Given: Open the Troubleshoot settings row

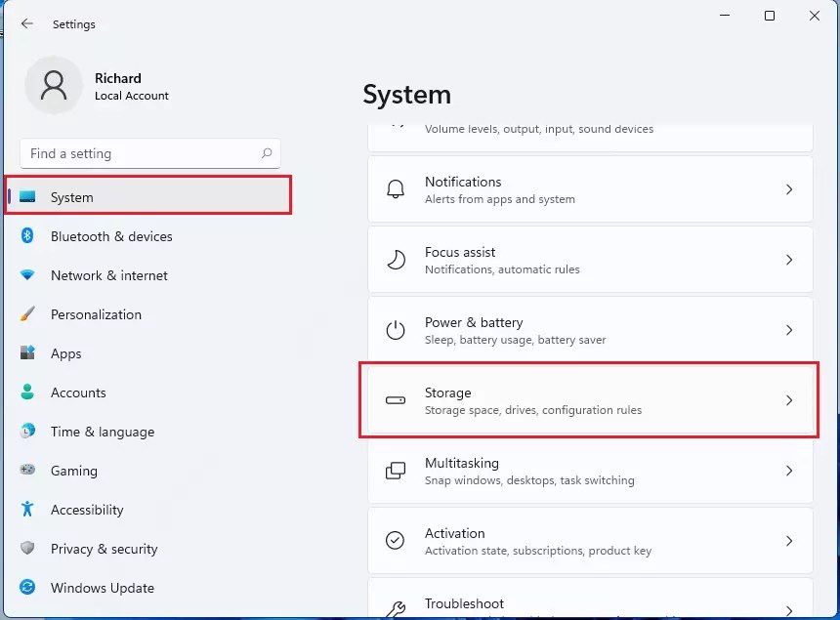Looking at the screenshot, I should [586, 600].
